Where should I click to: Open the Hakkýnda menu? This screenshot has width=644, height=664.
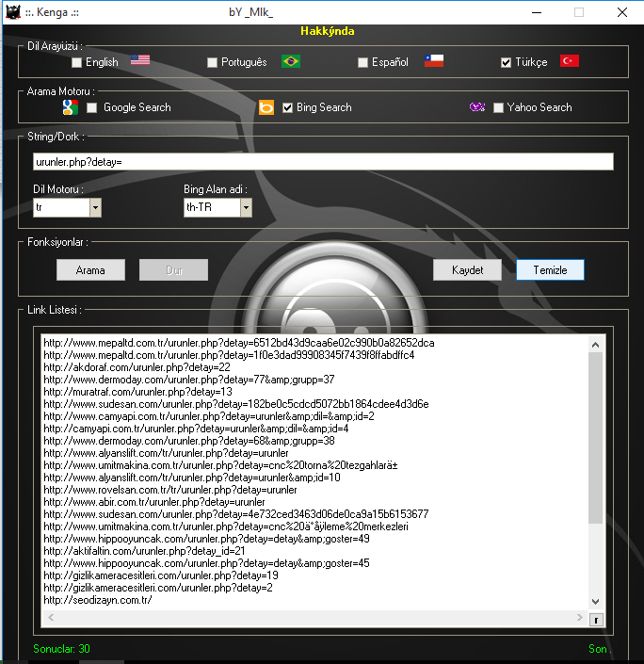(x=327, y=30)
